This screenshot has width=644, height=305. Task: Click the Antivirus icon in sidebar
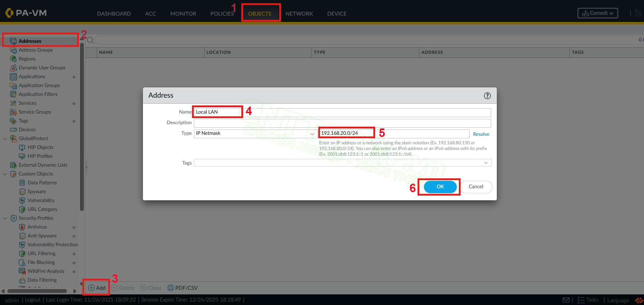tap(22, 227)
